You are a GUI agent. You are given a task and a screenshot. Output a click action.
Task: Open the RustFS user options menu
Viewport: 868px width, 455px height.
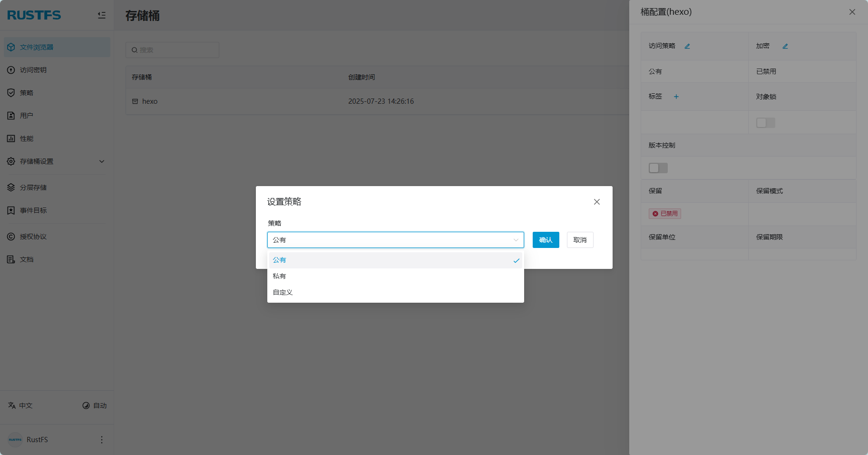pos(101,440)
